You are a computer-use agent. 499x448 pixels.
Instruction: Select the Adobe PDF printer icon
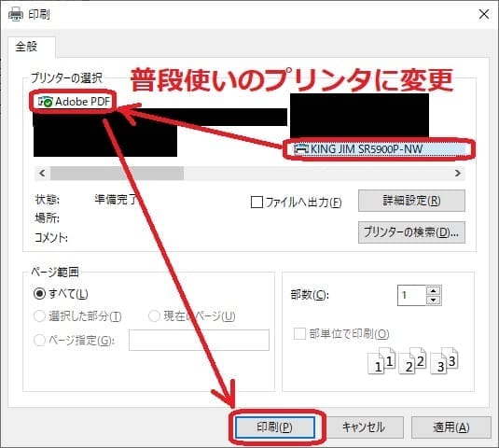(46, 102)
